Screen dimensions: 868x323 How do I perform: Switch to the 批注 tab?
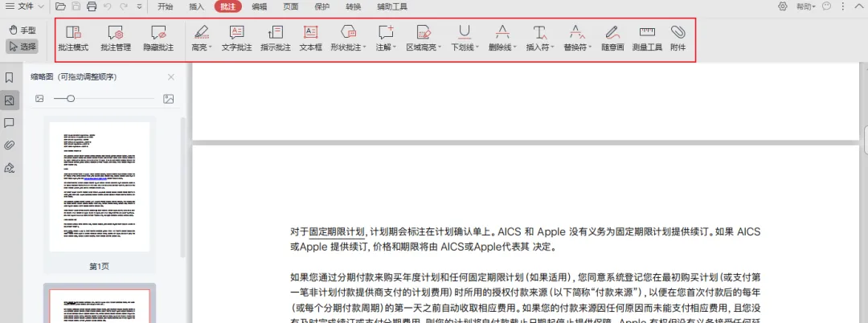(228, 6)
